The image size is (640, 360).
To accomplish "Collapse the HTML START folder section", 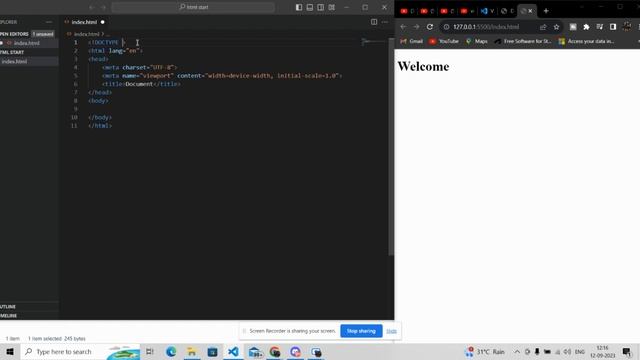I will coord(12,52).
